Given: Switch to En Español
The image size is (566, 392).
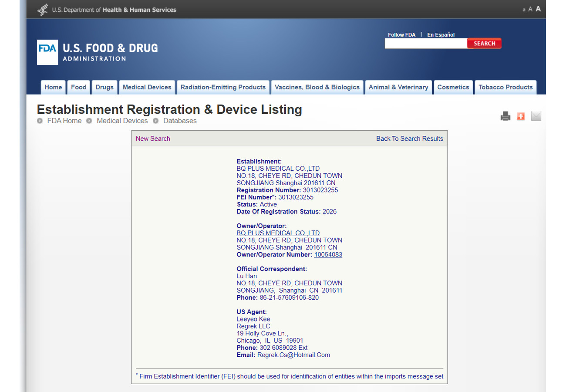Looking at the screenshot, I should pos(441,35).
